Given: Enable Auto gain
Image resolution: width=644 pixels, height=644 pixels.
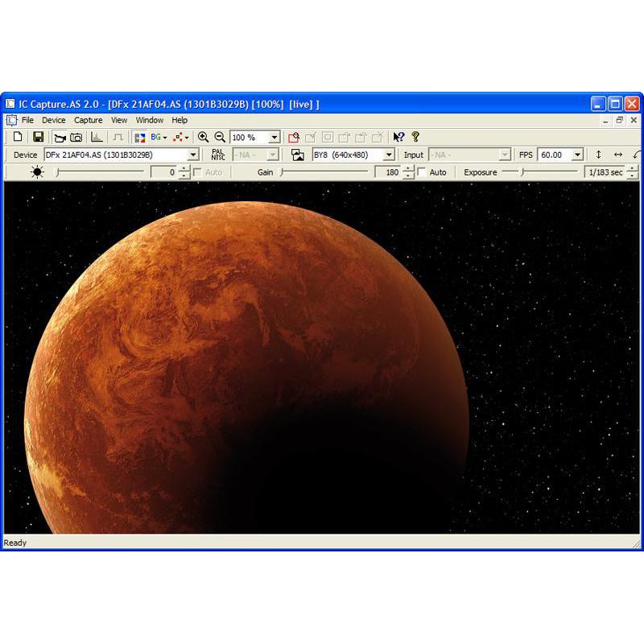Looking at the screenshot, I should click(422, 171).
